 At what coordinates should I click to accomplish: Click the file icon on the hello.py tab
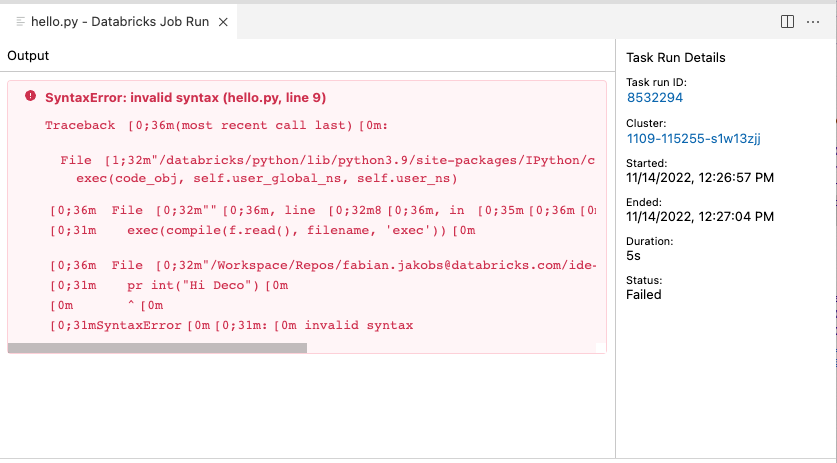click(20, 22)
